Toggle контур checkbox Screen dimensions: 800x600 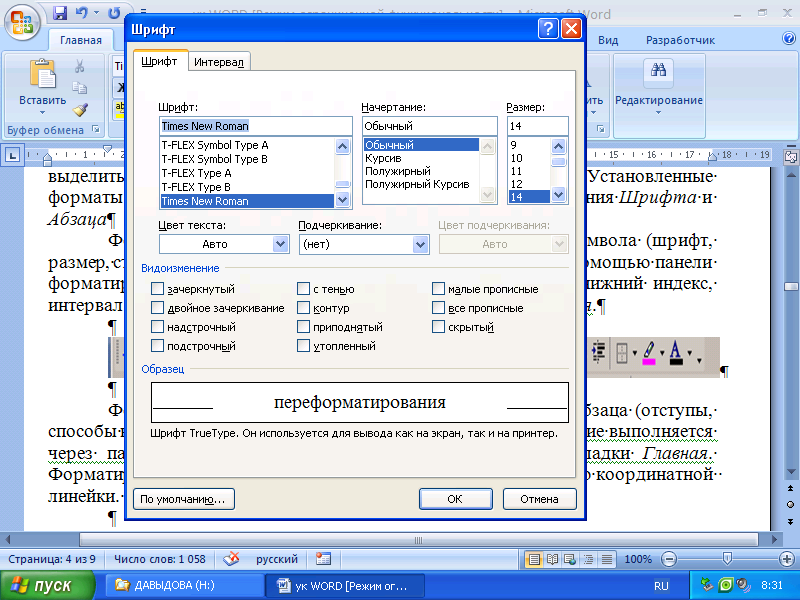click(x=303, y=308)
